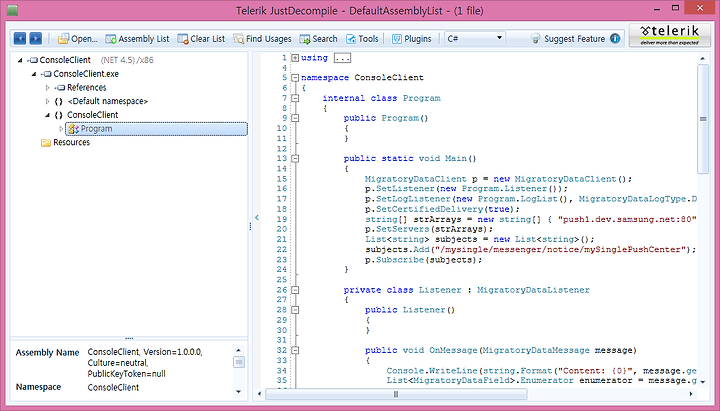The image size is (720, 411).
Task: Click the Telerik logo
Action: (669, 35)
